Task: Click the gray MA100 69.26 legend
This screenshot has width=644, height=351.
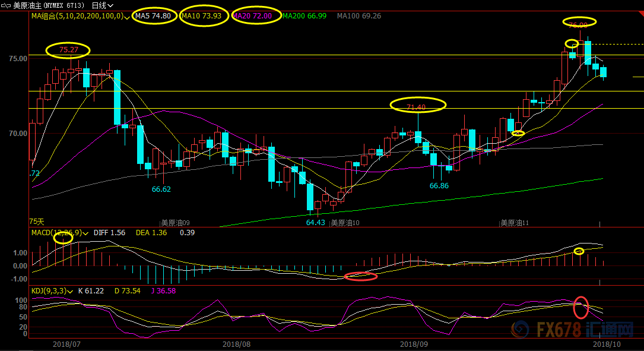Action: 359,16
